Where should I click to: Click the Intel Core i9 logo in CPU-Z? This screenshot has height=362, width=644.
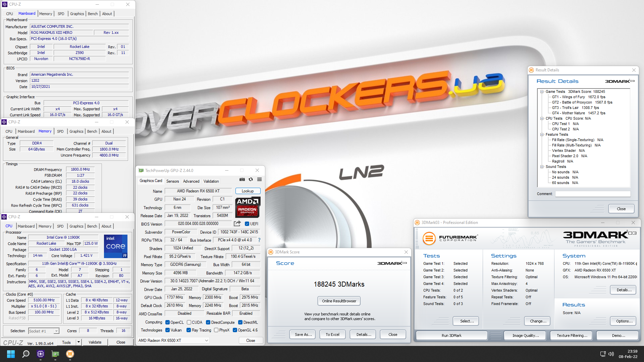[116, 246]
